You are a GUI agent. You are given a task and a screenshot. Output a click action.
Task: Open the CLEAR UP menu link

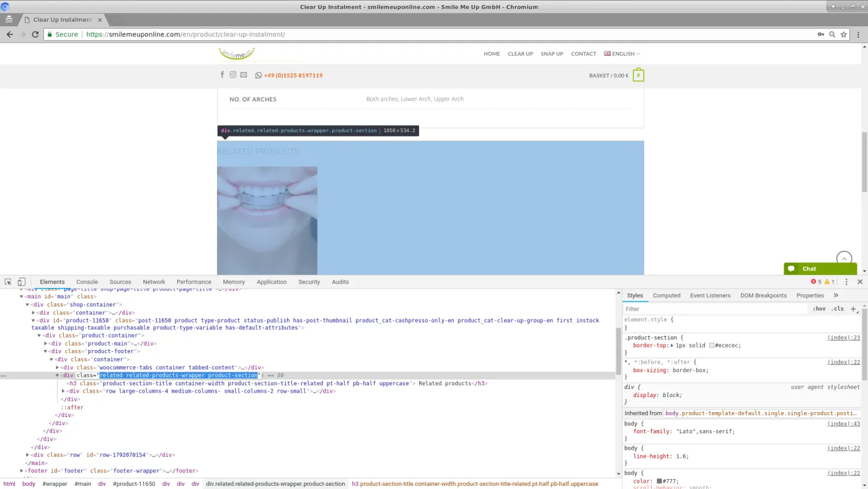pos(520,54)
